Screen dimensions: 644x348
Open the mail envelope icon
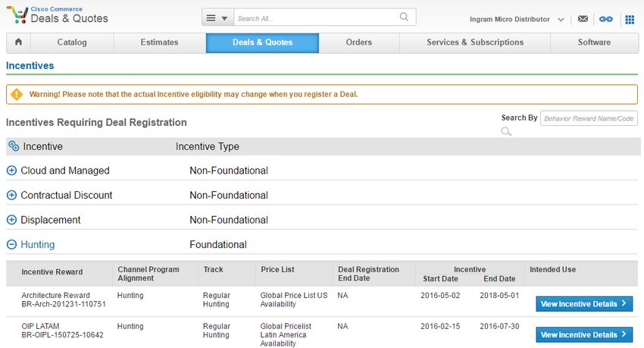pos(583,19)
